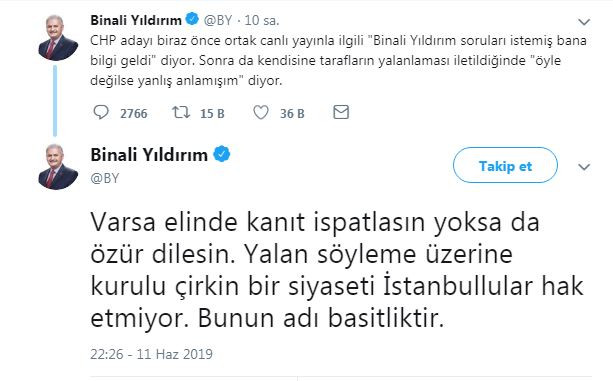The height and width of the screenshot is (381, 613).
Task: Open the second Binali Yıldırım avatar
Action: click(58, 167)
